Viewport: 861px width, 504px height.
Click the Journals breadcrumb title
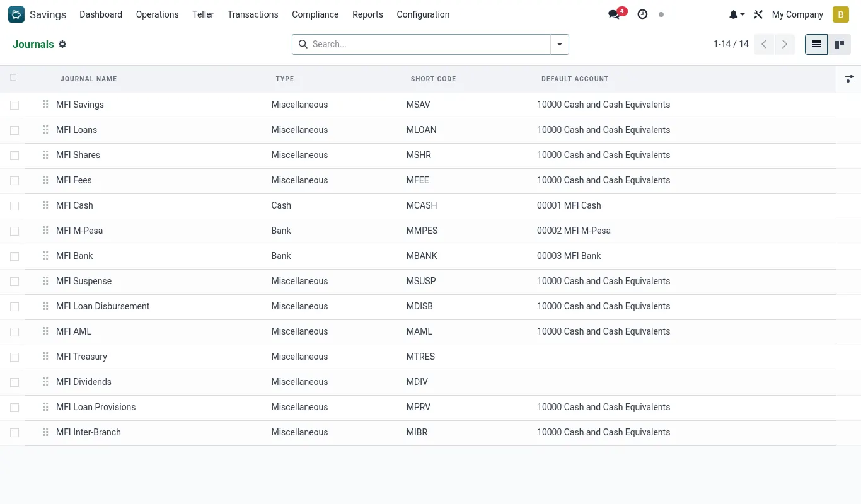[33, 44]
